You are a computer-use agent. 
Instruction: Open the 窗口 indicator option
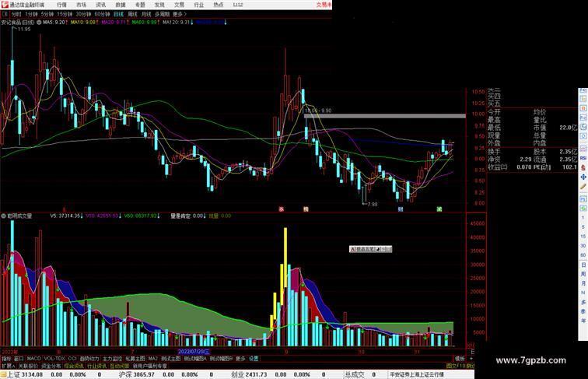tap(19, 359)
